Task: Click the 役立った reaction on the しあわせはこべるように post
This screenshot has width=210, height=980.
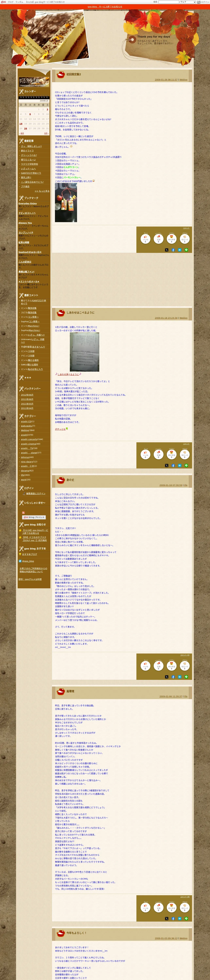Action: 184,454
